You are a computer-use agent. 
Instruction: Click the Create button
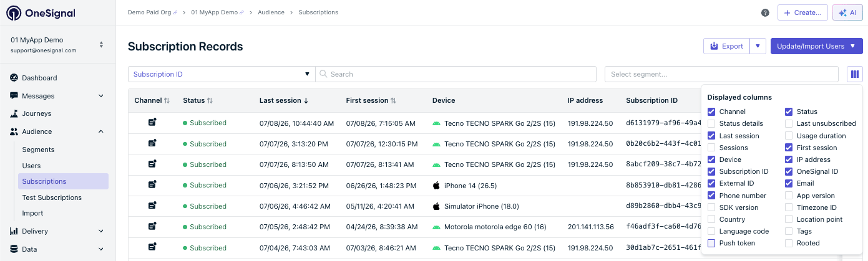(x=802, y=12)
